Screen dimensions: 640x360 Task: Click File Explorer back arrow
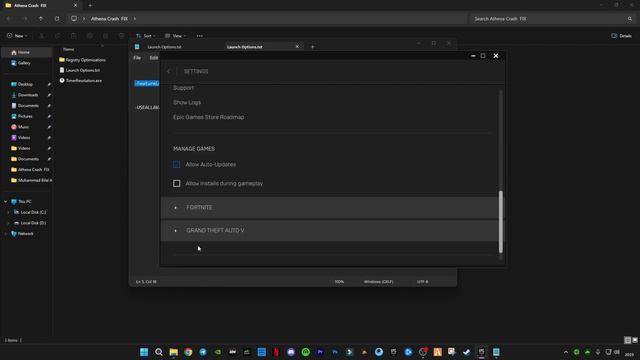(8, 19)
